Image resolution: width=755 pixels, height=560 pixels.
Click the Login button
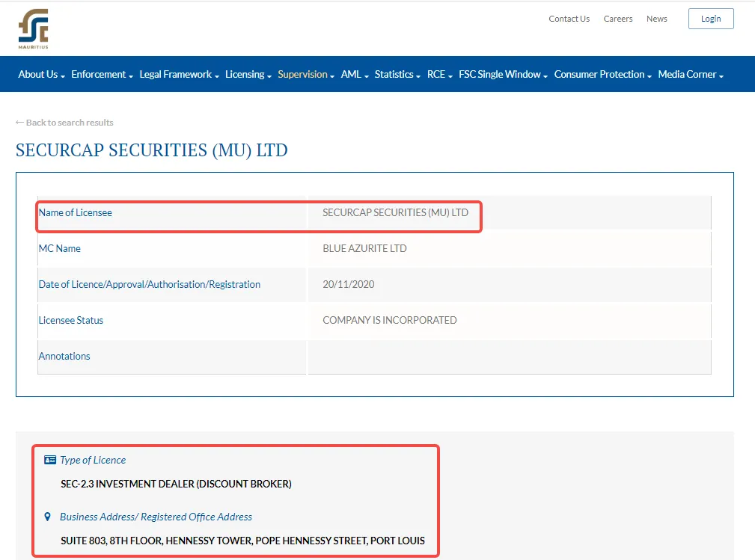(x=711, y=19)
